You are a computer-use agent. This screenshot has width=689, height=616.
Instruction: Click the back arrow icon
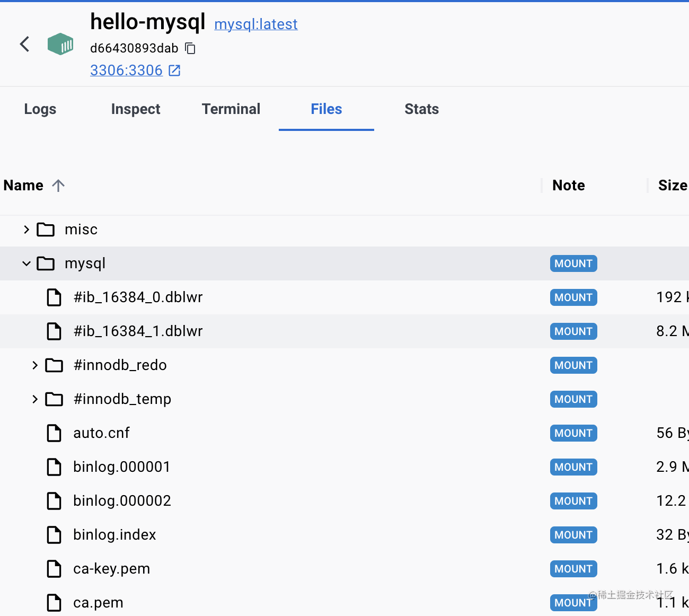(x=24, y=44)
